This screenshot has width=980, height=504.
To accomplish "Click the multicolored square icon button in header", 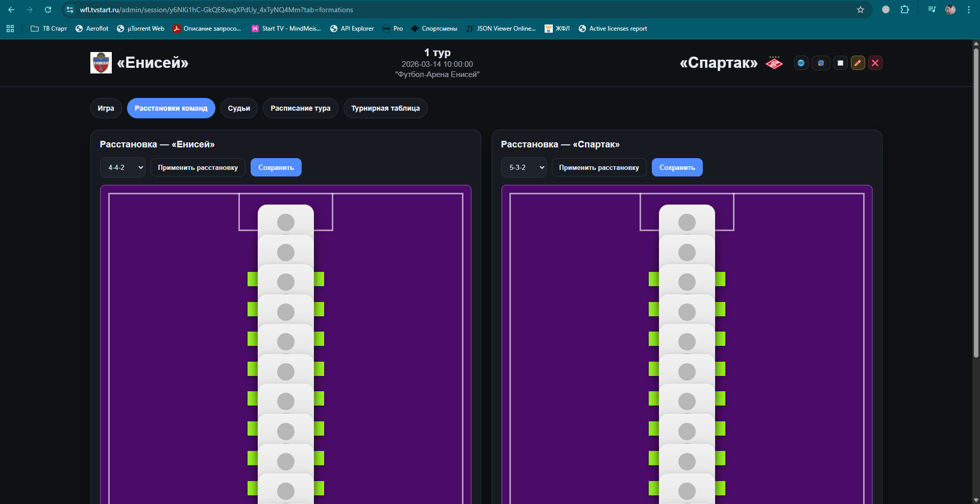I will pyautogui.click(x=821, y=63).
